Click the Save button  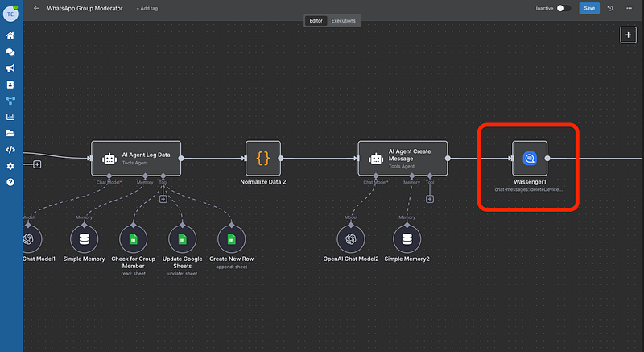click(589, 8)
